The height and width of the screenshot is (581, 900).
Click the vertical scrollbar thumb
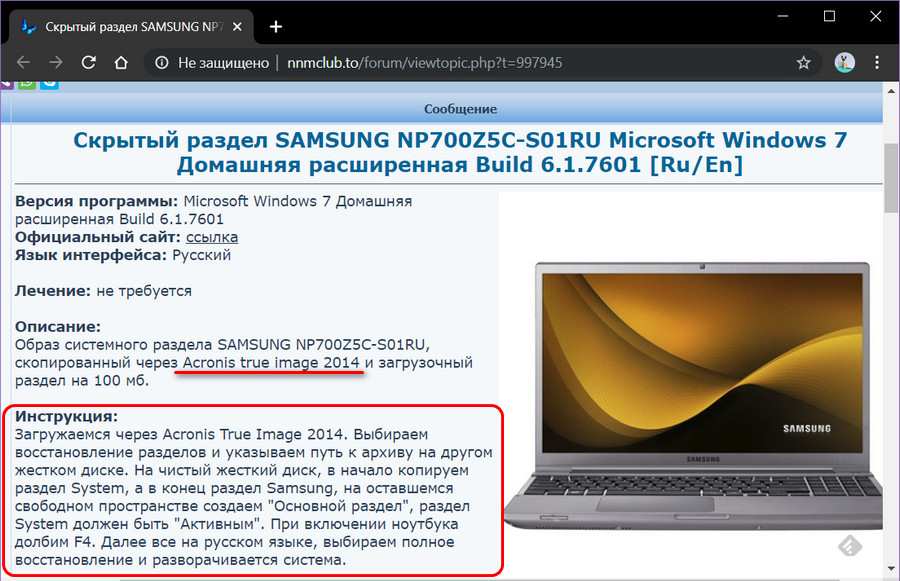pos(891,178)
